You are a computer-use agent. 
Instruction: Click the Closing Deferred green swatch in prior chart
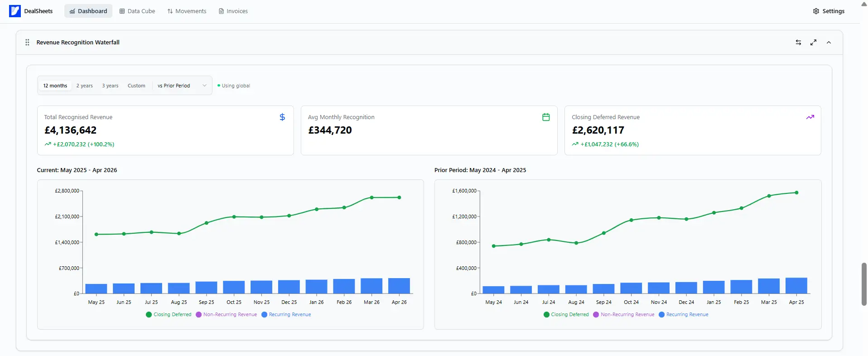point(546,314)
